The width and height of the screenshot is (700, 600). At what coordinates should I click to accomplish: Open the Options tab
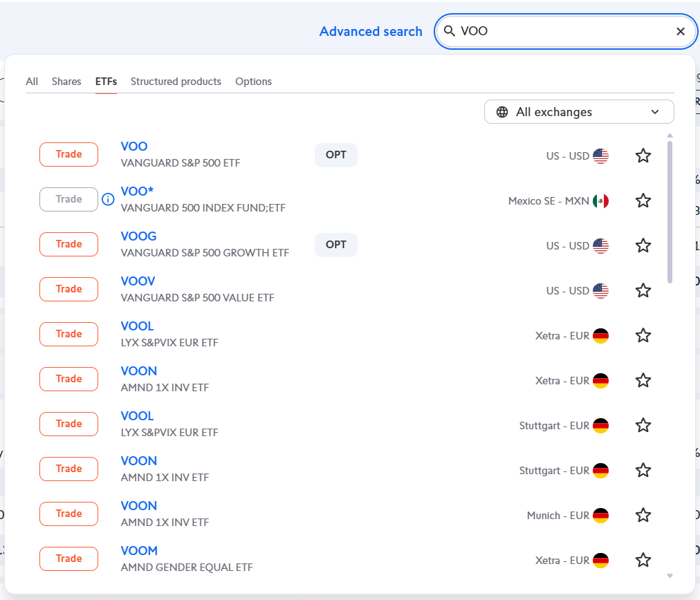click(x=254, y=82)
